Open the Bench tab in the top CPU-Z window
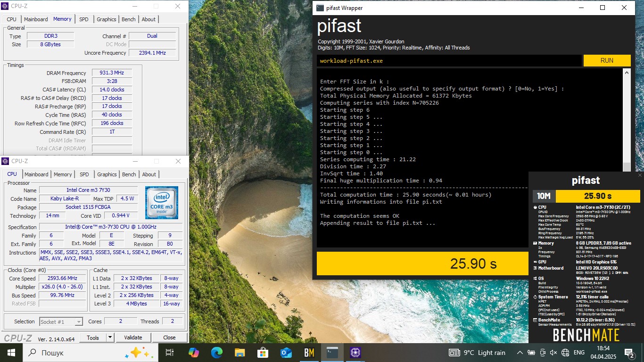This screenshot has width=644, height=362. pyautogui.click(x=128, y=19)
